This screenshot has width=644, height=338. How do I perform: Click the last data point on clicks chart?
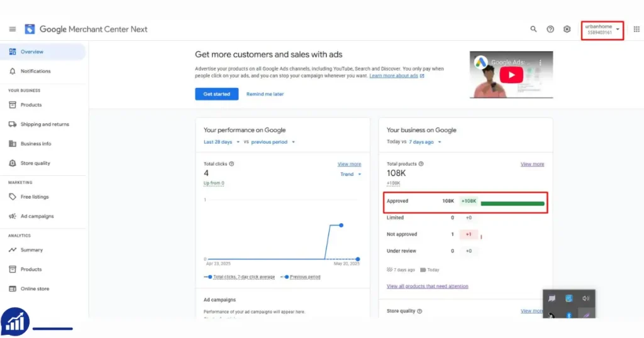click(x=358, y=259)
